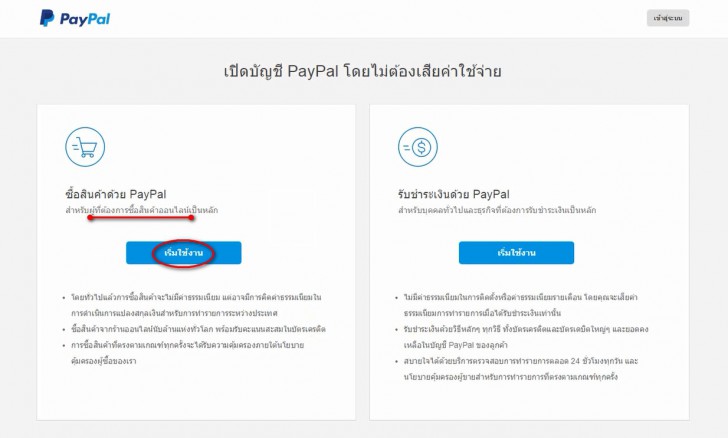Click the seller subtitle under รับชำระเงิน heading
Screen dimensions: 728x438
coord(497,210)
